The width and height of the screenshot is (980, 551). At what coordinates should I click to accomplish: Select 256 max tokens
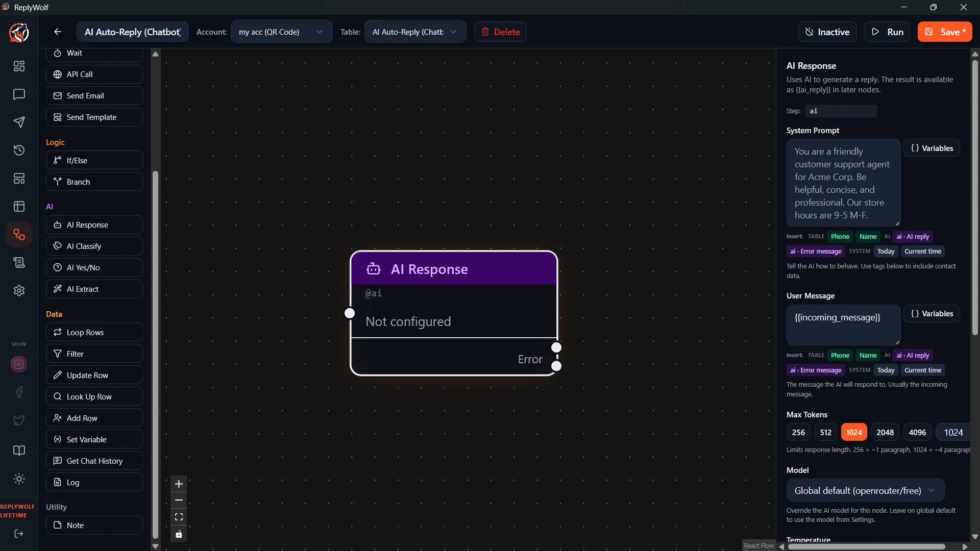click(x=798, y=432)
